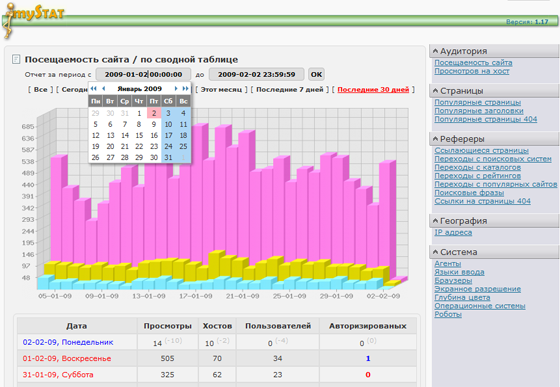
Task: Open the Браузеры report link
Action: point(453,281)
